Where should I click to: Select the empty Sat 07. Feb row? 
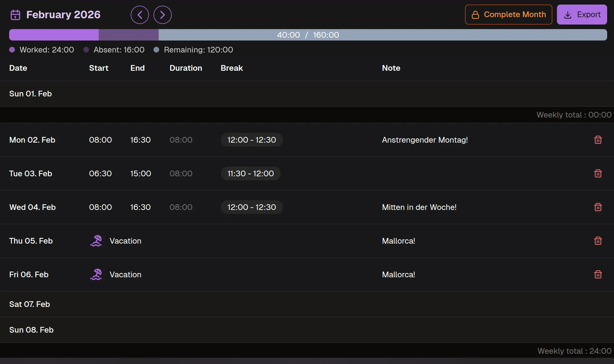tap(307, 304)
